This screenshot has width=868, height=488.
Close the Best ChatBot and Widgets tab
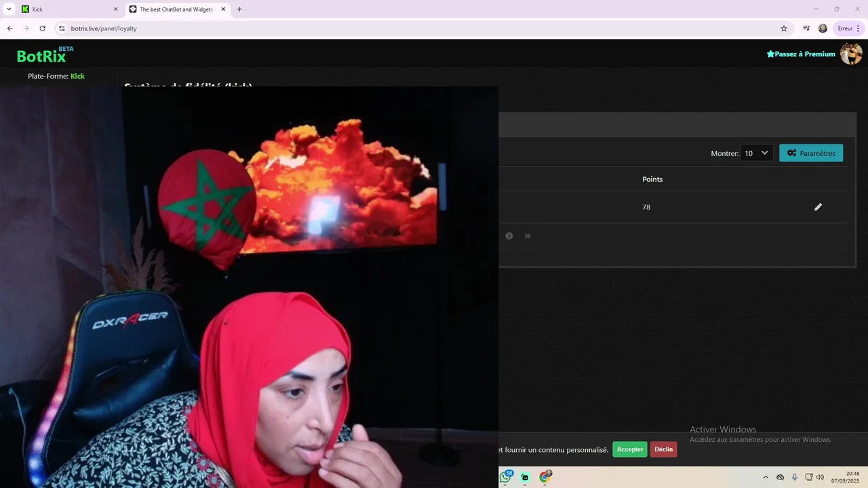coord(223,9)
